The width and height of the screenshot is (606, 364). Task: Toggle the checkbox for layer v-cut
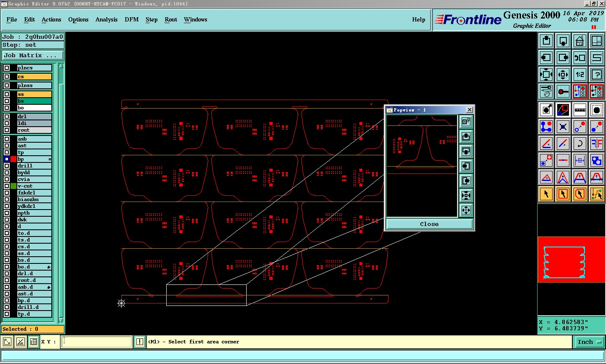(x=7, y=186)
